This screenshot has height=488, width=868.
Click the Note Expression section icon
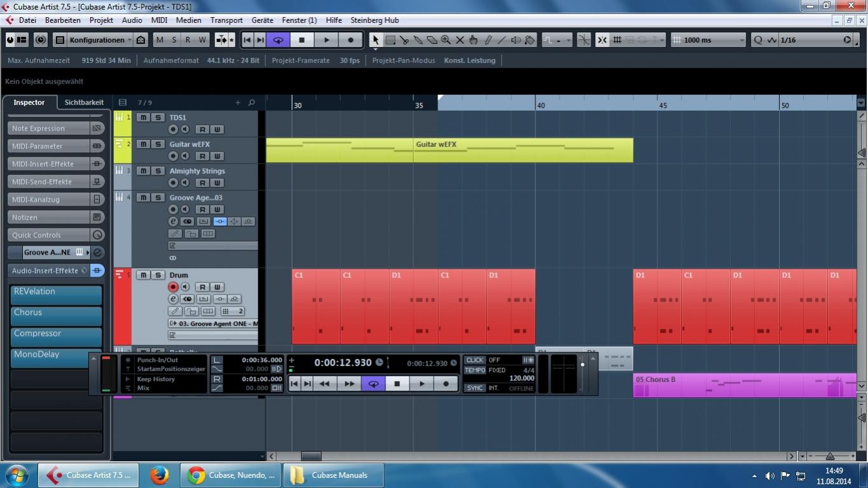[97, 128]
